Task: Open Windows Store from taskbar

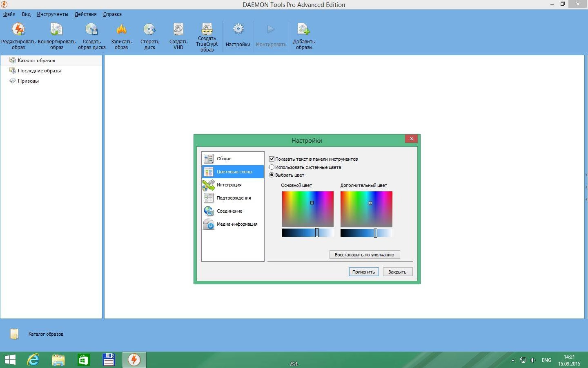Action: [x=83, y=360]
